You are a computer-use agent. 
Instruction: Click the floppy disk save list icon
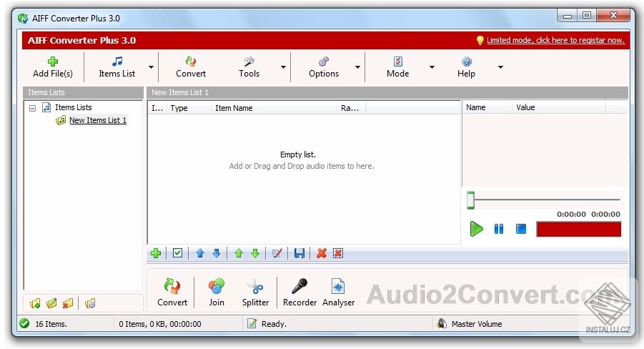pos(299,253)
